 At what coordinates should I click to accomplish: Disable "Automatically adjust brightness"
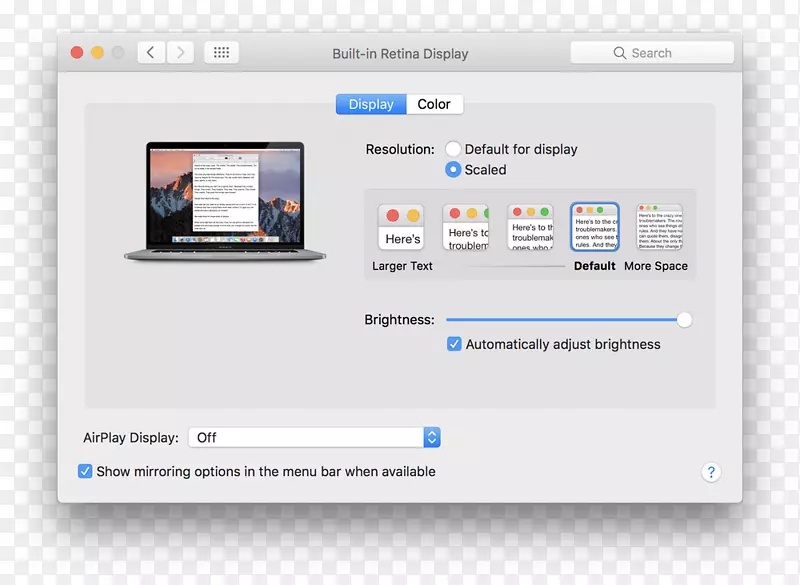pyautogui.click(x=454, y=344)
